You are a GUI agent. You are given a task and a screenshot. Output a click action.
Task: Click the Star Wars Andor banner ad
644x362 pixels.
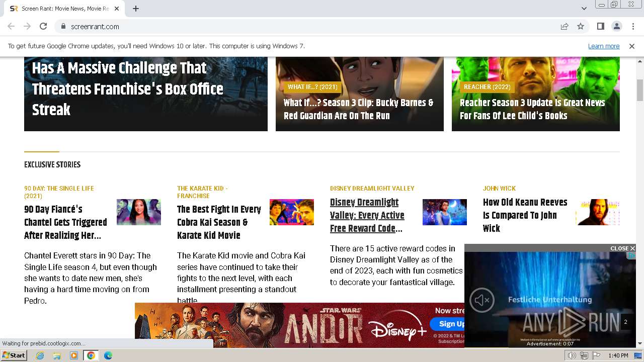pos(299,325)
